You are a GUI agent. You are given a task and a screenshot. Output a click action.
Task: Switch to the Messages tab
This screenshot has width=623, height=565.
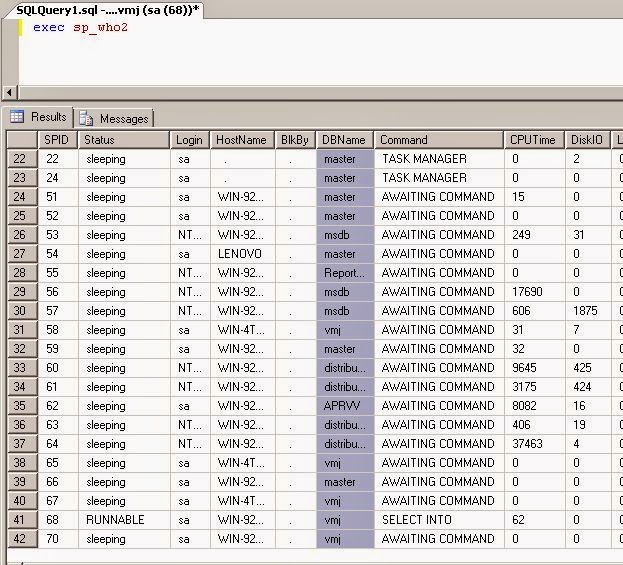click(x=114, y=118)
